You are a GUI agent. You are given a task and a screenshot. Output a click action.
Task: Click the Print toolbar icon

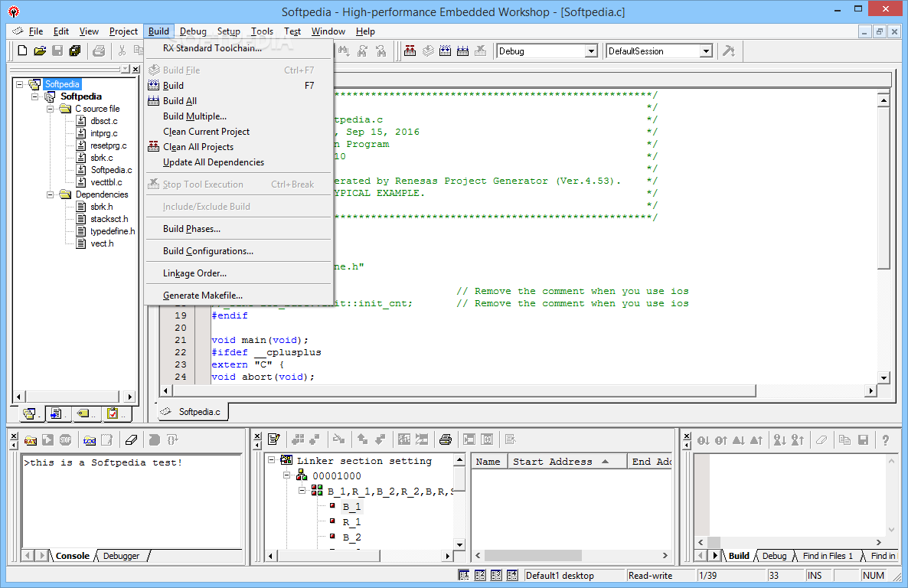(x=99, y=51)
